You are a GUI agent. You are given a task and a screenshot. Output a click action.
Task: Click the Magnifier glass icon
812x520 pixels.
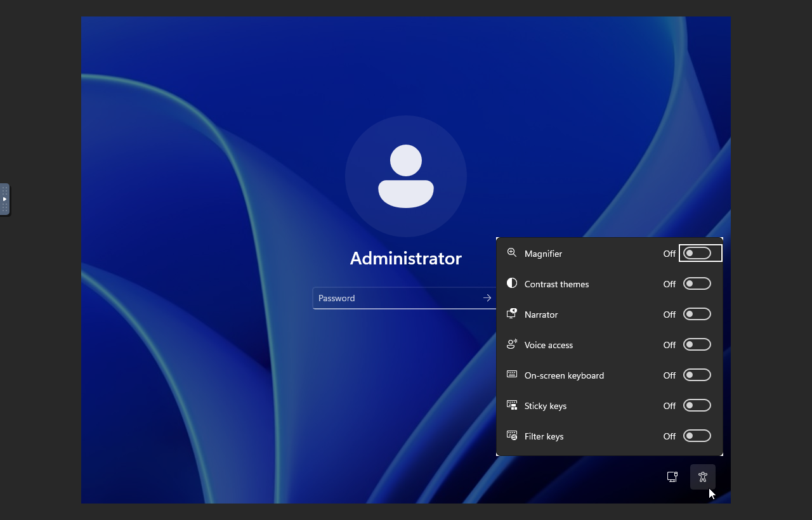[512, 253]
